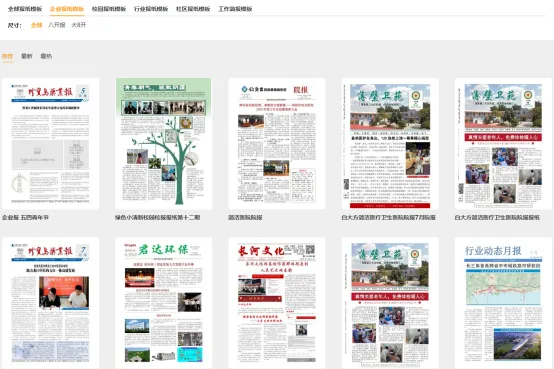Click the 绿色小清新校园校报报纸第十二期 title link

[x=158, y=218]
